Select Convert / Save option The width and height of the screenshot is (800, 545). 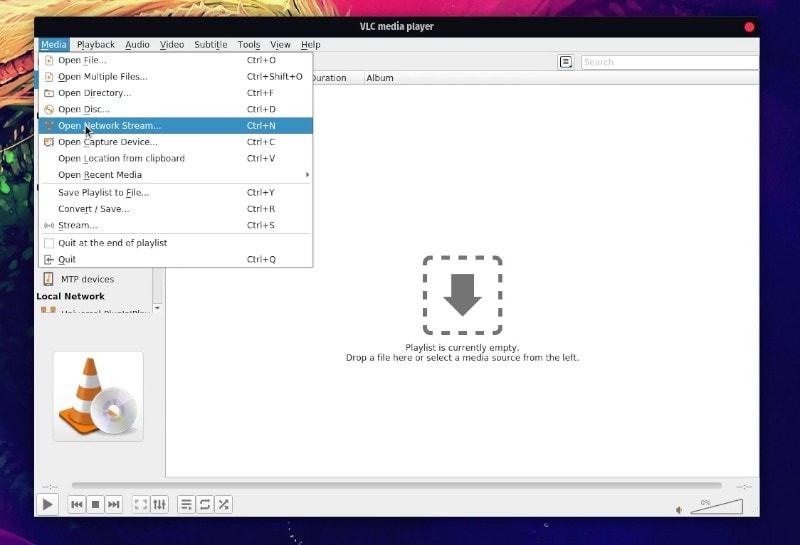coord(93,209)
